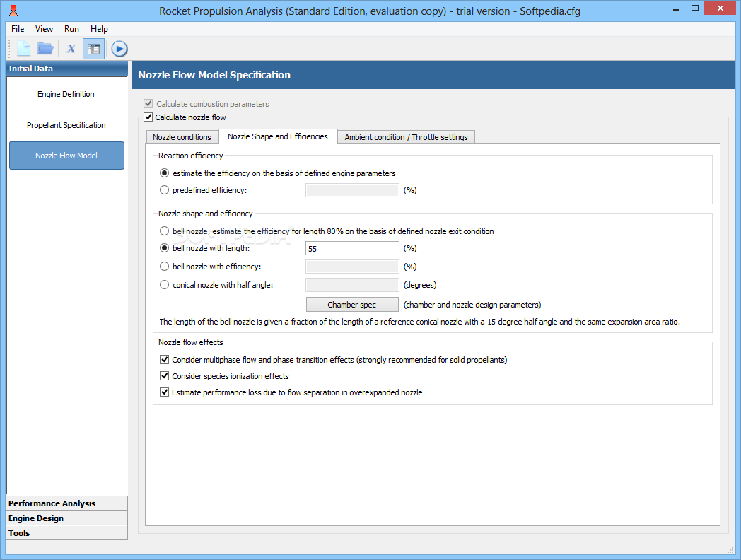This screenshot has height=560, width=741.
Task: Click the window resize grip corner
Action: 730,550
